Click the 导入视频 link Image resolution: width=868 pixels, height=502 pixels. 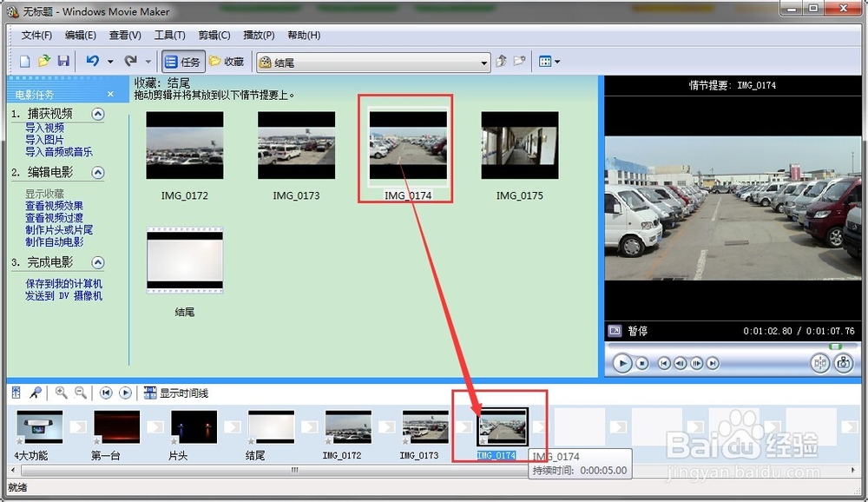(44, 128)
